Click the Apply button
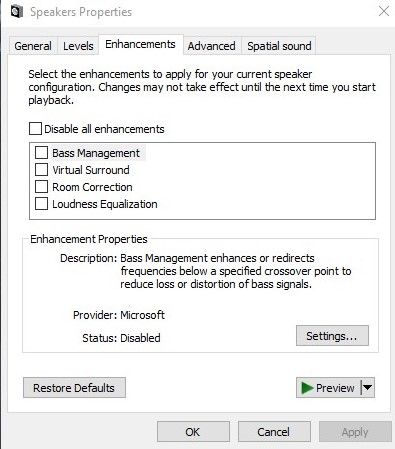 click(355, 432)
